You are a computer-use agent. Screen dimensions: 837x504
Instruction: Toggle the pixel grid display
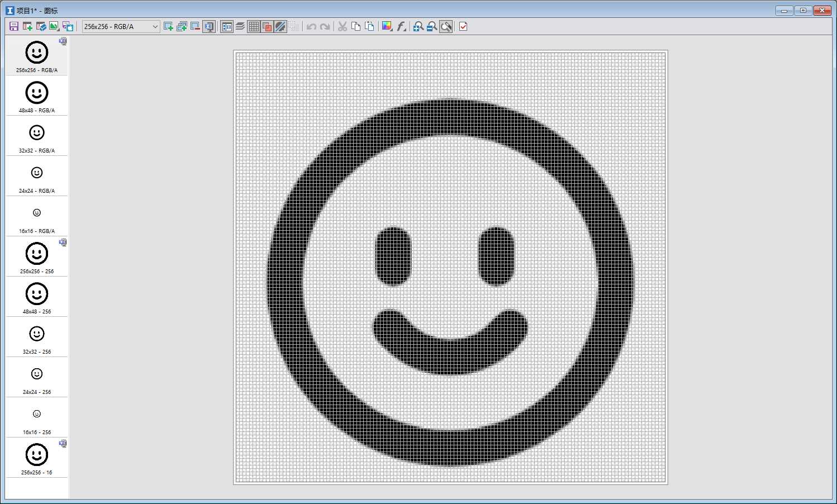pos(254,26)
